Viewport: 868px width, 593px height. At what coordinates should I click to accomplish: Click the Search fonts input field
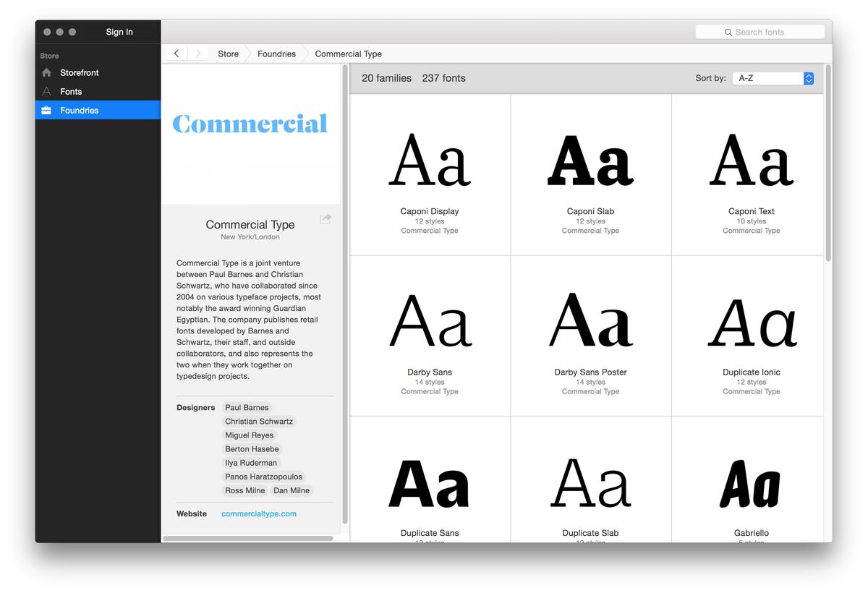(x=759, y=33)
